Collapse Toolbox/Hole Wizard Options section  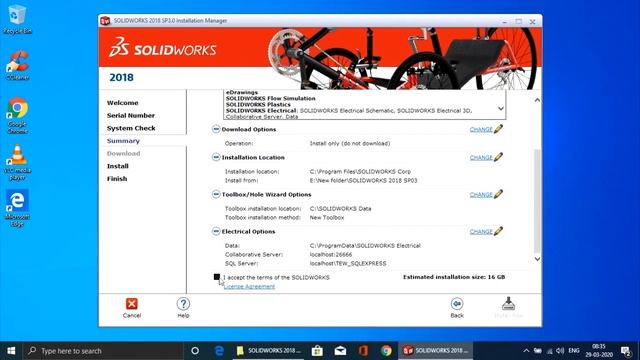pyautogui.click(x=216, y=194)
